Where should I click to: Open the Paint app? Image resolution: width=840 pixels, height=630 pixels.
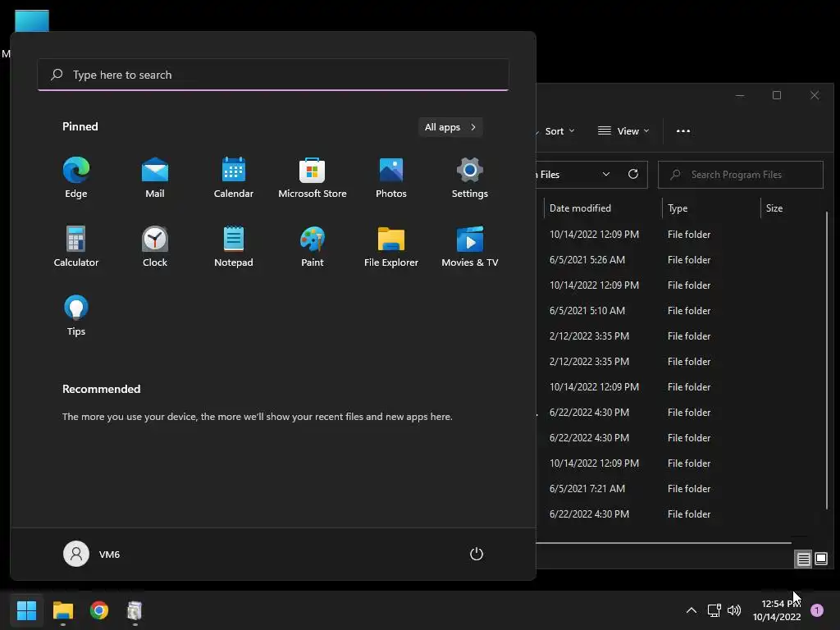coord(313,247)
